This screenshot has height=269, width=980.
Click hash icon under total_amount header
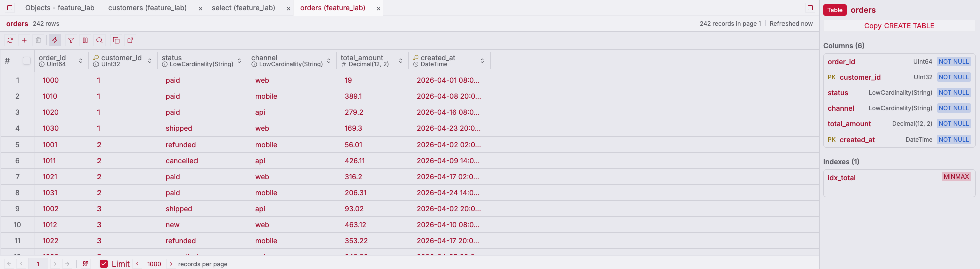pos(344,64)
